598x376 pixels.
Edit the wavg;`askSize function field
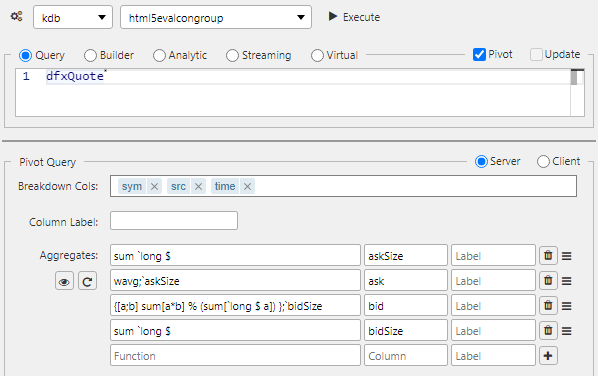[x=235, y=281]
